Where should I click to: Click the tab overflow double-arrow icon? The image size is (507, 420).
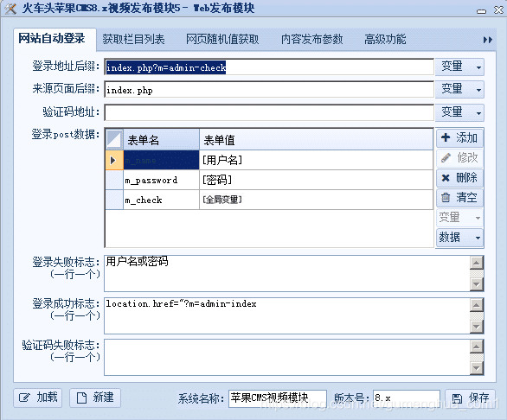click(488, 40)
